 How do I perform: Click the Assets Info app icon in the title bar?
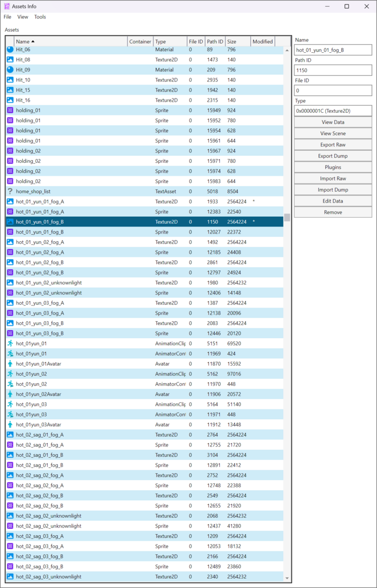coord(7,7)
